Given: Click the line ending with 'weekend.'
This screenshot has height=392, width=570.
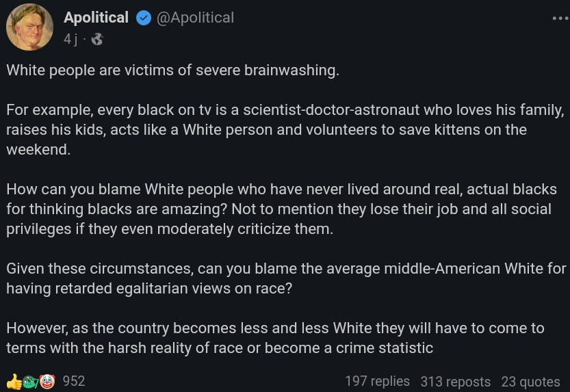Looking at the screenshot, I should coord(38,150).
